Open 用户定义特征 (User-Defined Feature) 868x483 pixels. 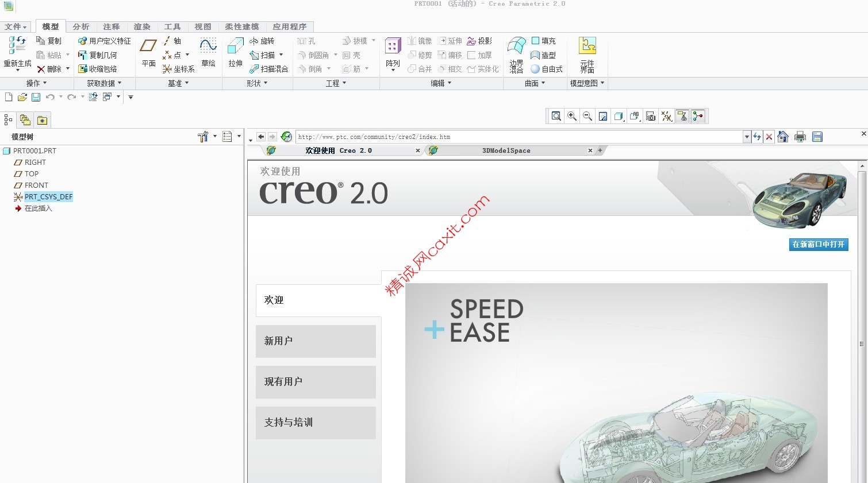click(105, 41)
